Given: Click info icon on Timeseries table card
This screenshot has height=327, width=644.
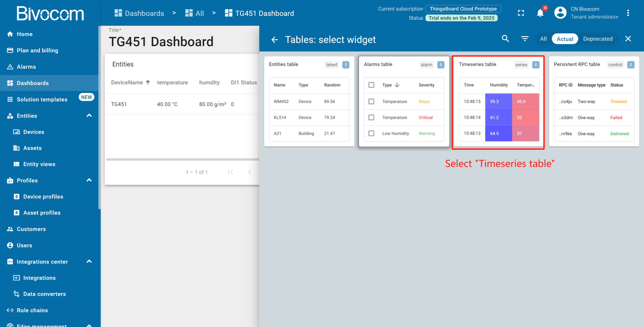Looking at the screenshot, I should click(536, 65).
